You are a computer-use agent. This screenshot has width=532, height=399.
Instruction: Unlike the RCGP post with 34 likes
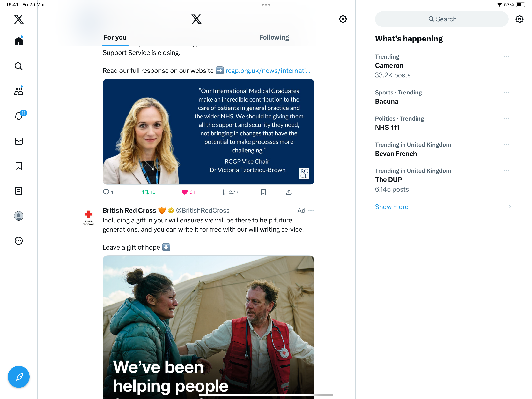[188, 192]
